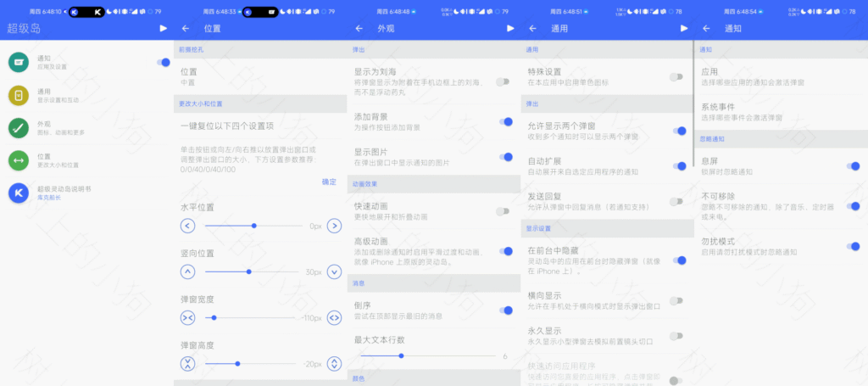Go back using the arrow on 外观 screen
The width and height of the screenshot is (868, 386).
point(359,28)
